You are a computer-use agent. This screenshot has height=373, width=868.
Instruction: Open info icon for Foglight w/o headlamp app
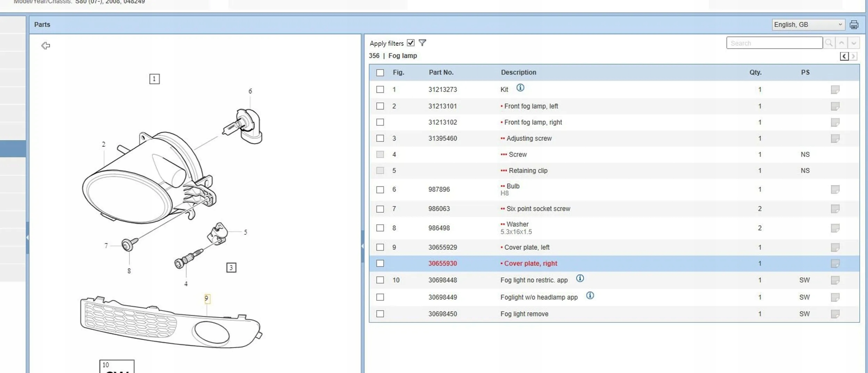590,295
